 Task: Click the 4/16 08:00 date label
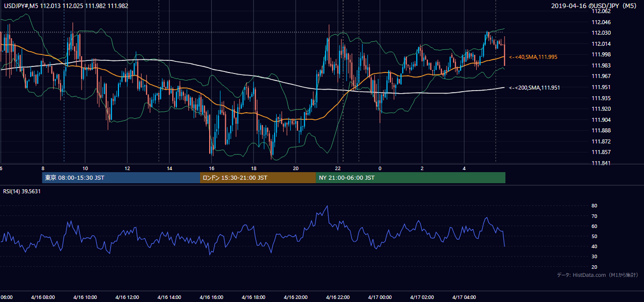(x=43, y=297)
